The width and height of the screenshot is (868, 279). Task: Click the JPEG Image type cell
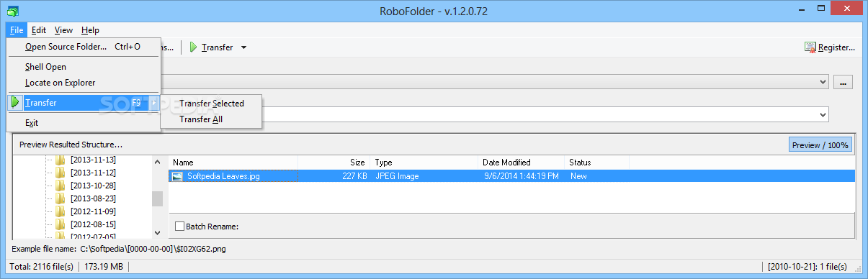397,176
